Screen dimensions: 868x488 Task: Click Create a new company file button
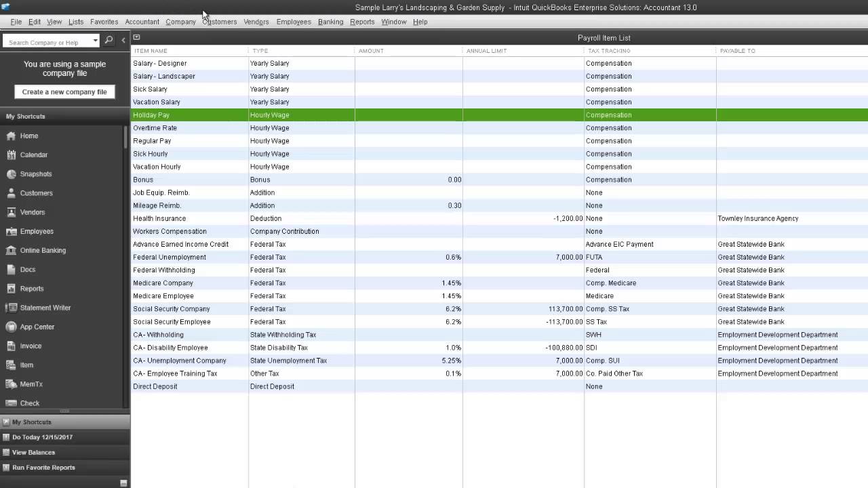[64, 91]
